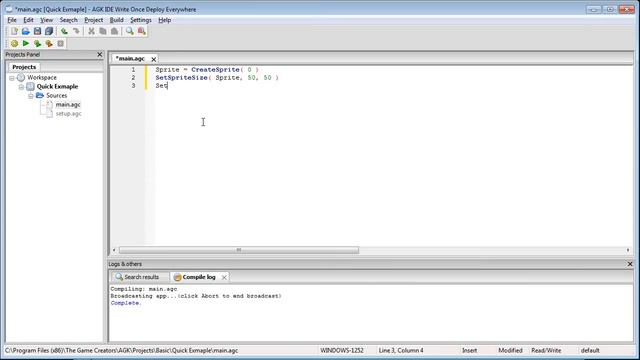Save the current file with floppy icon

pos(37,31)
